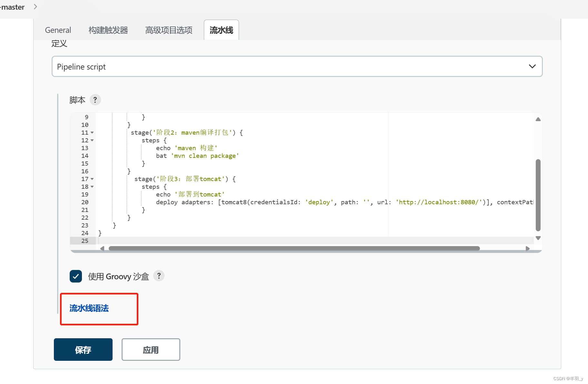Image resolution: width=588 pixels, height=384 pixels.
Task: Click the help icon beside Groovy 沙盒
Action: click(x=159, y=276)
